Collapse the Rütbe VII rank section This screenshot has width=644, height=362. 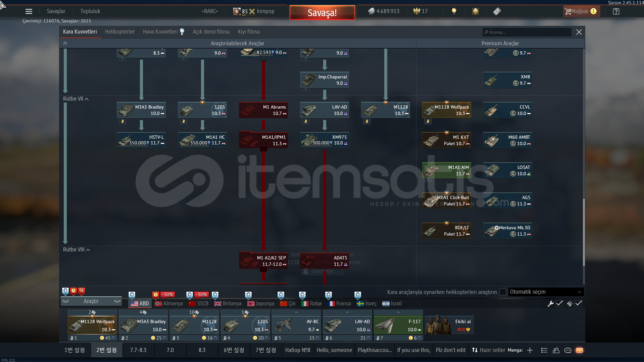tap(76, 99)
